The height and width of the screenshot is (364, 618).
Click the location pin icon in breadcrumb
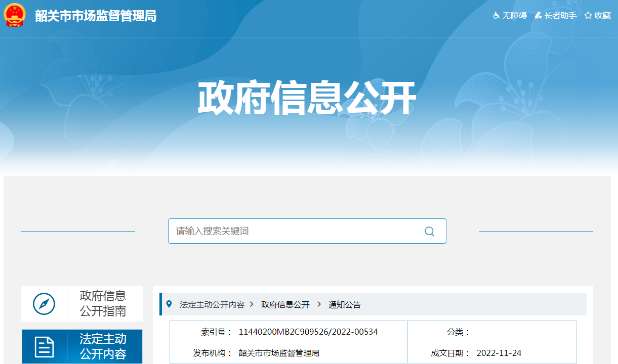(x=169, y=304)
